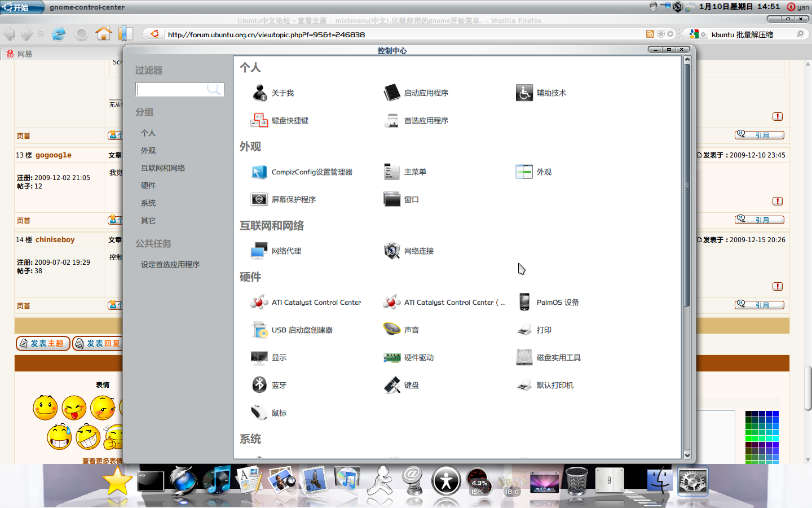The width and height of the screenshot is (812, 508).
Task: Open system preferences gear in dock
Action: pos(692,481)
